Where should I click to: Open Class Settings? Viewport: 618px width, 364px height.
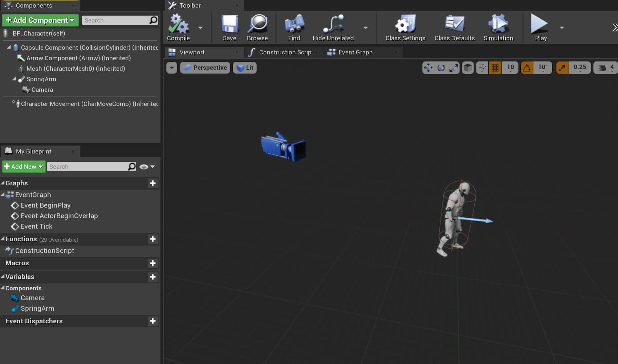pos(405,28)
